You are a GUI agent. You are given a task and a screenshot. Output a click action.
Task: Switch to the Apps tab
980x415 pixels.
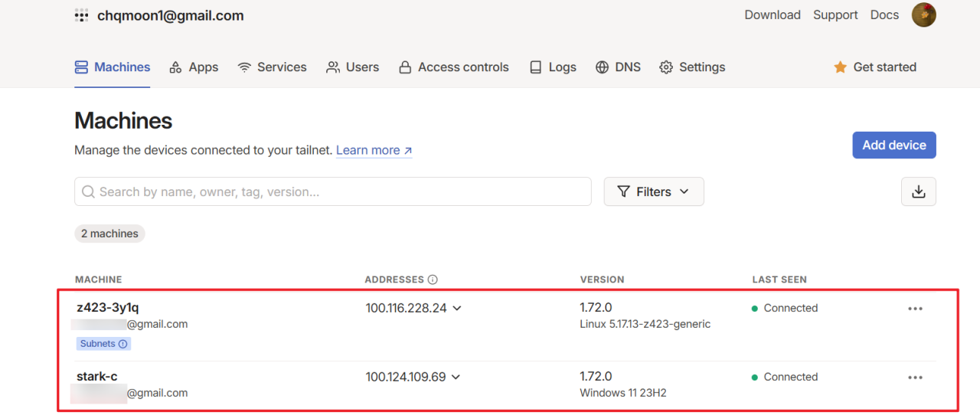[194, 67]
